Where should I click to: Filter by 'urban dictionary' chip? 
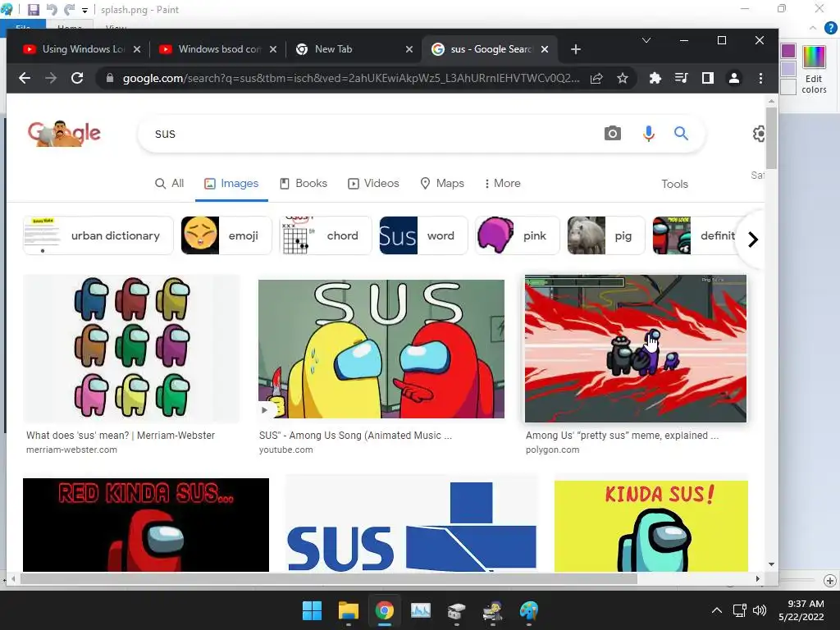coord(98,235)
